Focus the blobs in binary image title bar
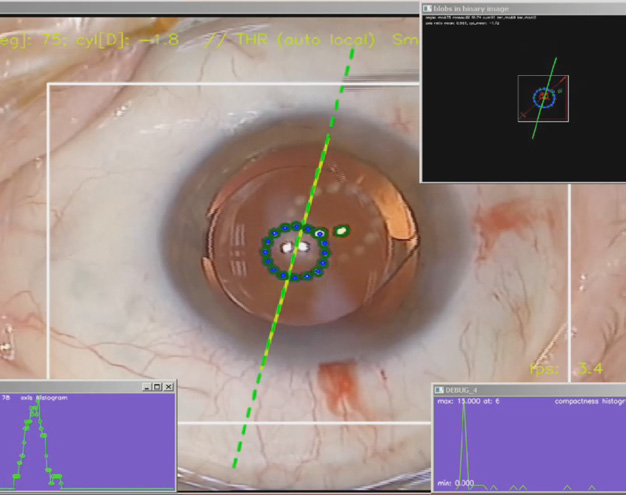Image resolution: width=626 pixels, height=495 pixels. 520,9
